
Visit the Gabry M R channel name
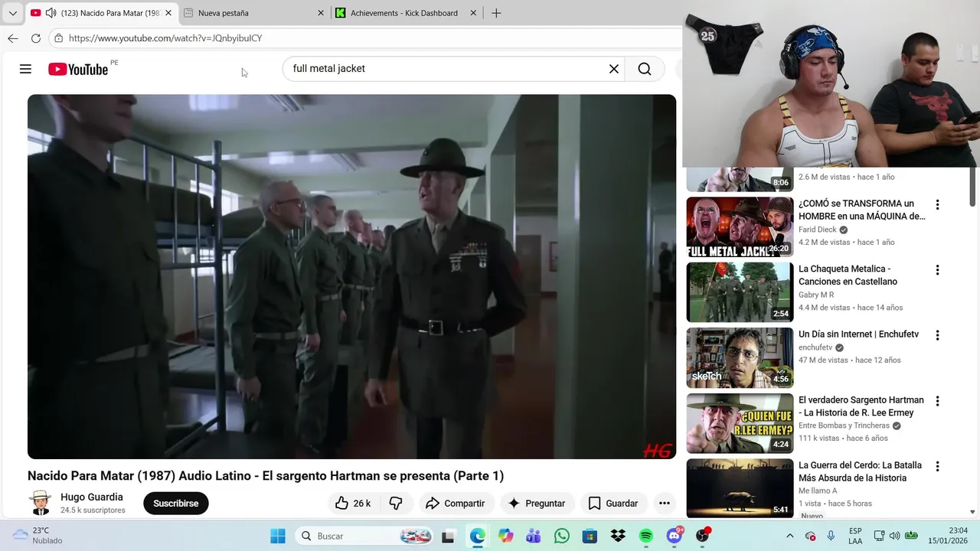click(816, 295)
